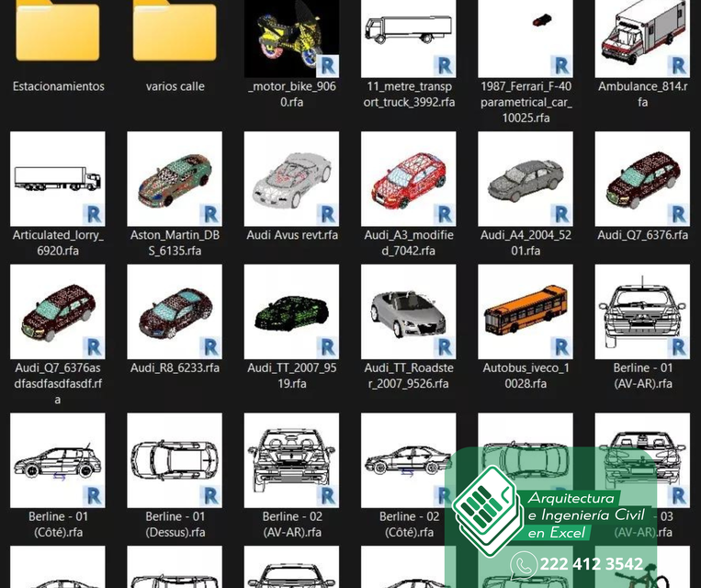This screenshot has height=588, width=701.
Task: Select the Berline - 02 (AV-AR).rfa file icon
Action: coord(291,460)
